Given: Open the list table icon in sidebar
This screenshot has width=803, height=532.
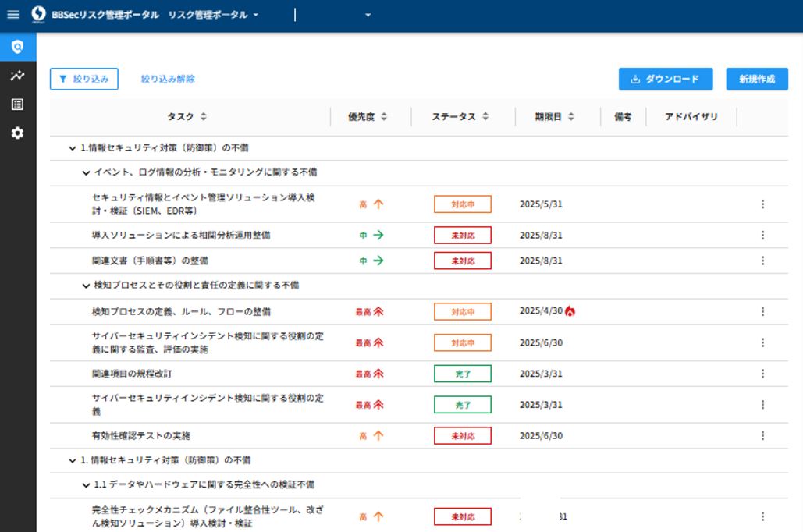Looking at the screenshot, I should click(x=17, y=105).
